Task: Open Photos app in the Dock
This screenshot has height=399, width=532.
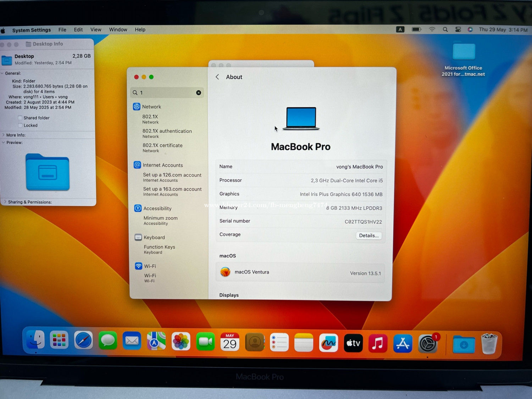Action: coord(181,342)
